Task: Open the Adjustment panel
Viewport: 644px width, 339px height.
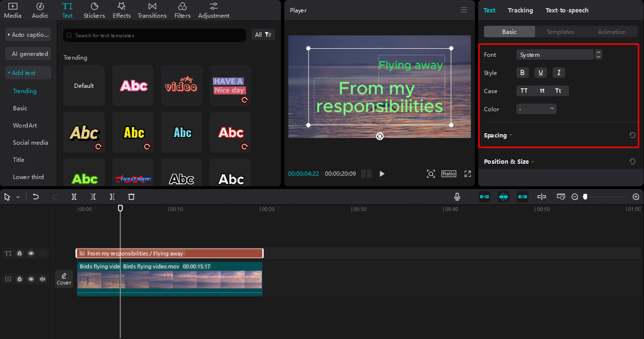Action: click(x=214, y=10)
